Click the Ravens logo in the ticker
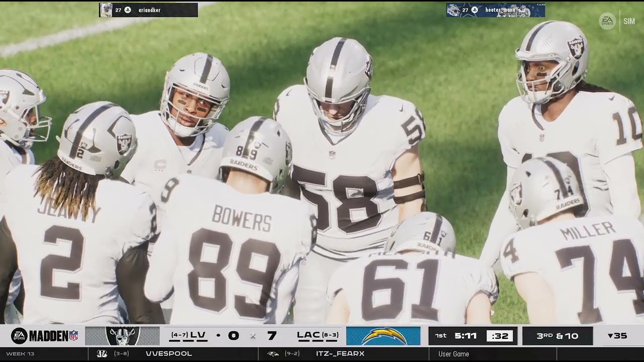 click(x=273, y=354)
